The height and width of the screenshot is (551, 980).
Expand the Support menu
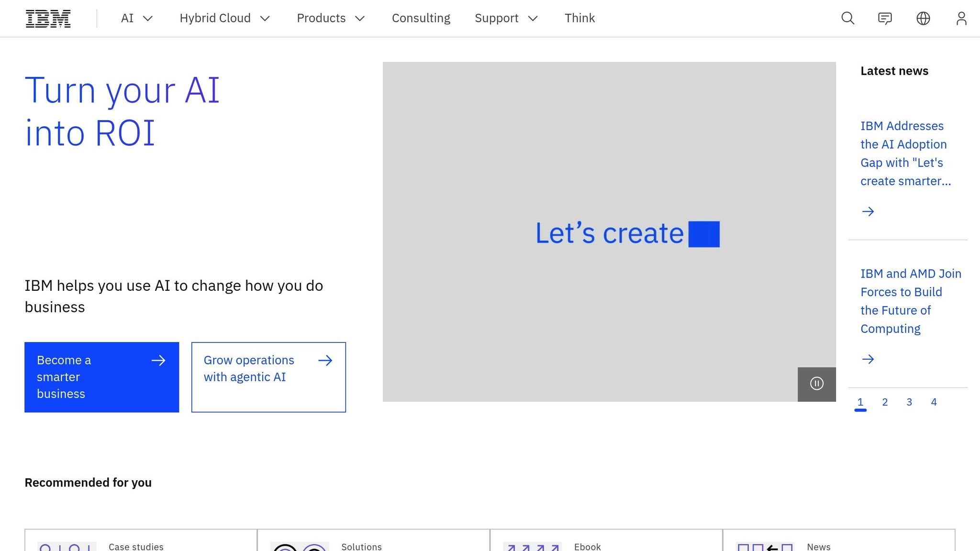tap(506, 18)
